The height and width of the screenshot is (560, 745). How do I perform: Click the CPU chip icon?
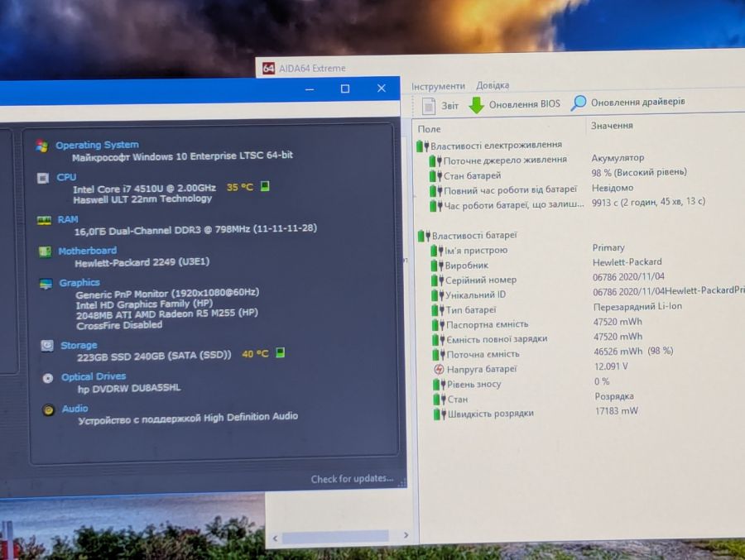[43, 178]
